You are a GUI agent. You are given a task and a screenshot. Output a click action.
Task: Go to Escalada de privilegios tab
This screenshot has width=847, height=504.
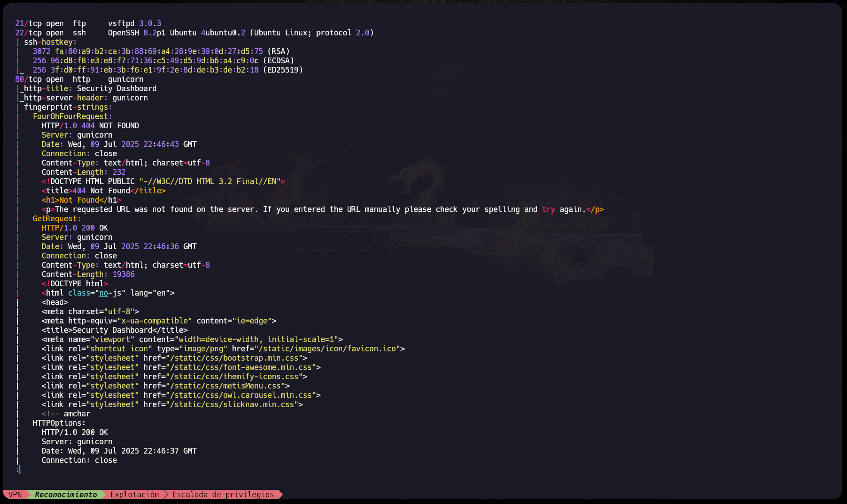click(x=223, y=494)
